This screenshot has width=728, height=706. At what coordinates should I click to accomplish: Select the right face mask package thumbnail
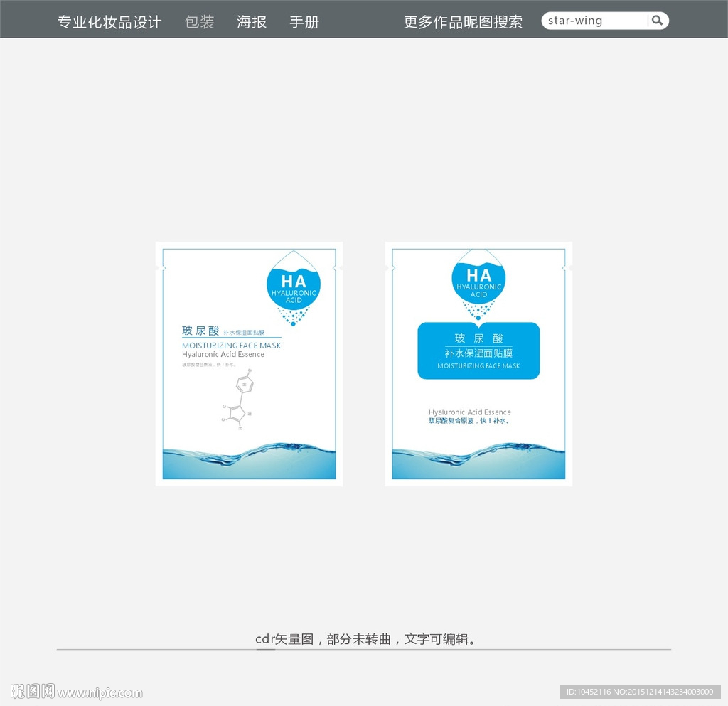(478, 363)
